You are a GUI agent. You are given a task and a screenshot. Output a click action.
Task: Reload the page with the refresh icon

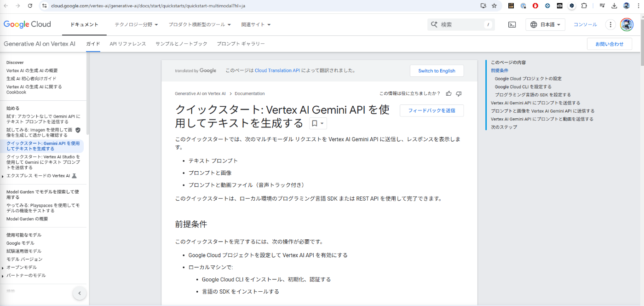tap(30, 6)
